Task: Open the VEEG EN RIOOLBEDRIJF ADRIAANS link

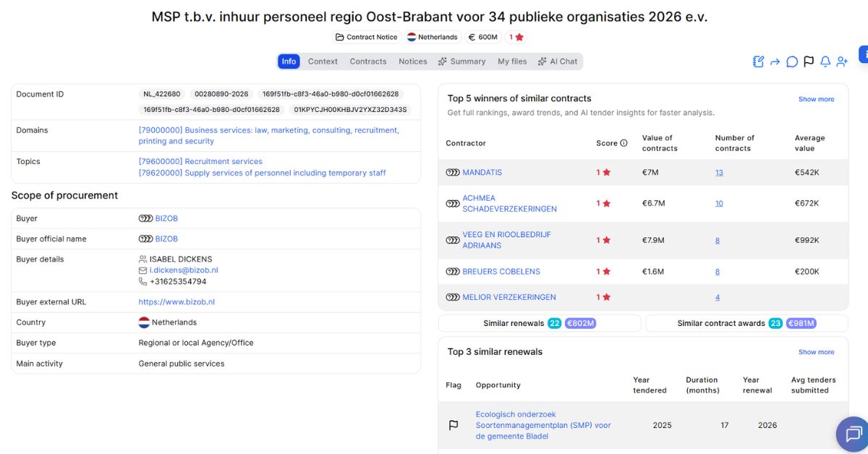Action: pos(506,240)
